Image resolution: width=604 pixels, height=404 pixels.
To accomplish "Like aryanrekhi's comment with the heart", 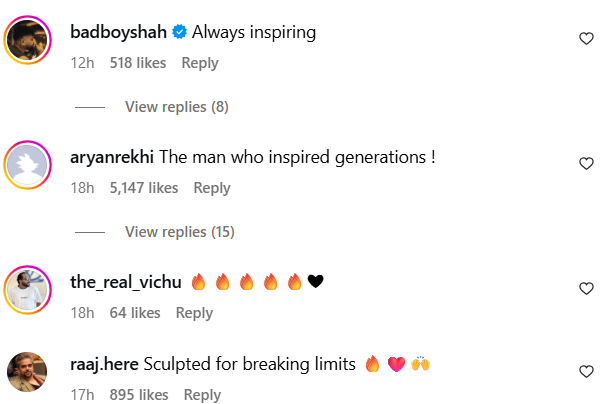I will tap(587, 163).
